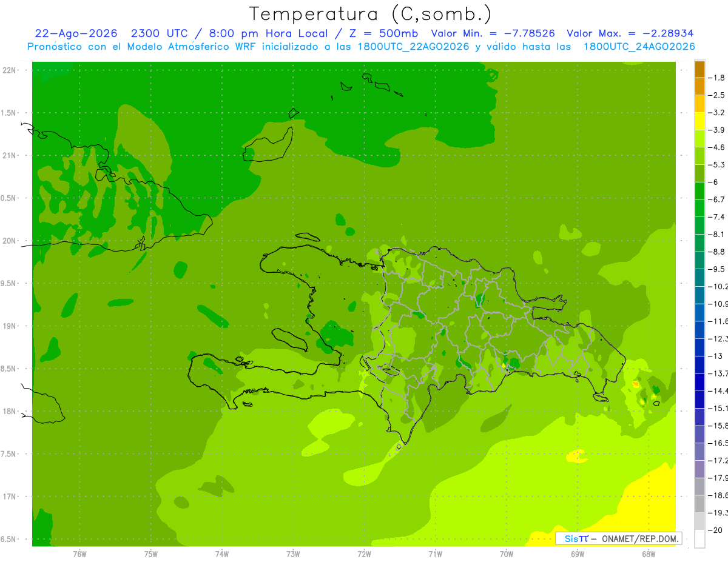Click the "1800UTC_24AGO2026" valid-until timestamp
The image size is (728, 562).
(639, 47)
